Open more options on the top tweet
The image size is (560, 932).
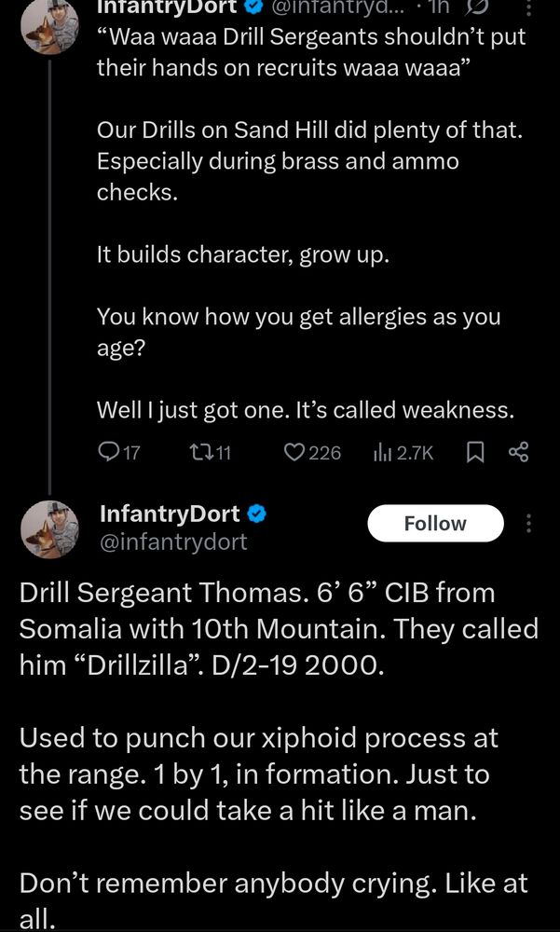529,7
